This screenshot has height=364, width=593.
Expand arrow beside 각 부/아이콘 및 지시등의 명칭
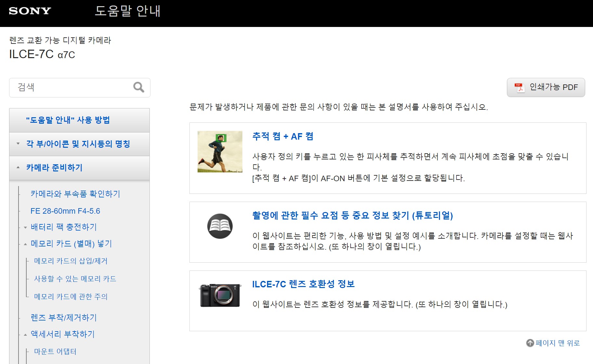[18, 144]
